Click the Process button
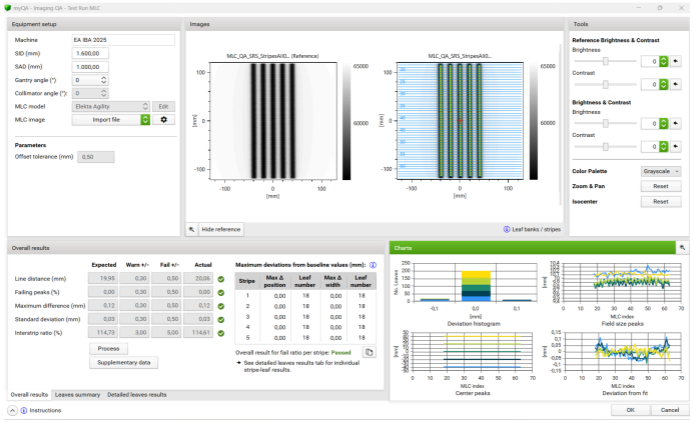 108,347
